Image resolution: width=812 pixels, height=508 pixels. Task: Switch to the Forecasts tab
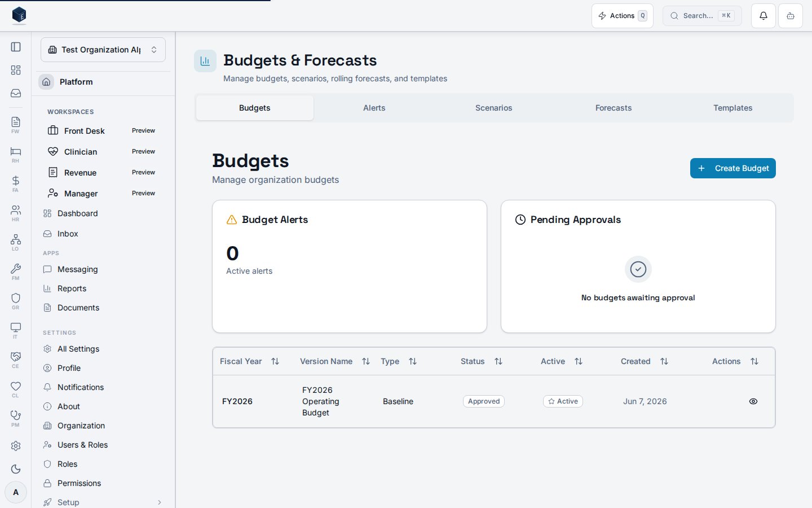tap(614, 108)
